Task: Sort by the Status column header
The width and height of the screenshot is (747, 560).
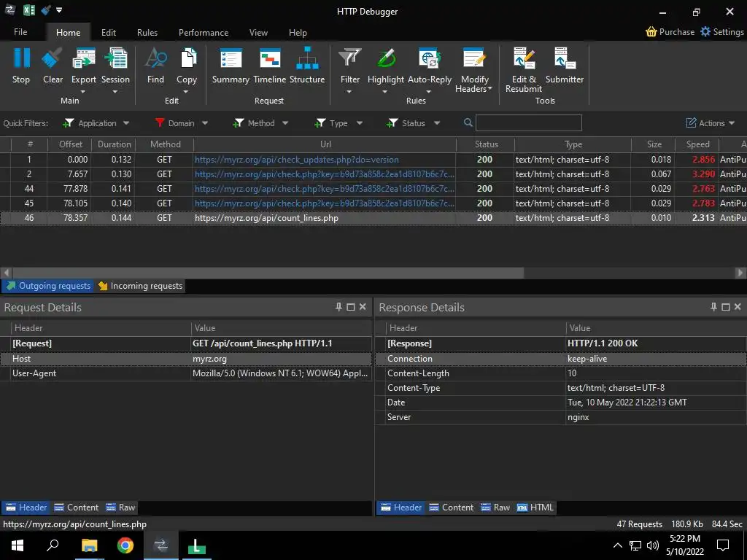Action: pos(486,144)
